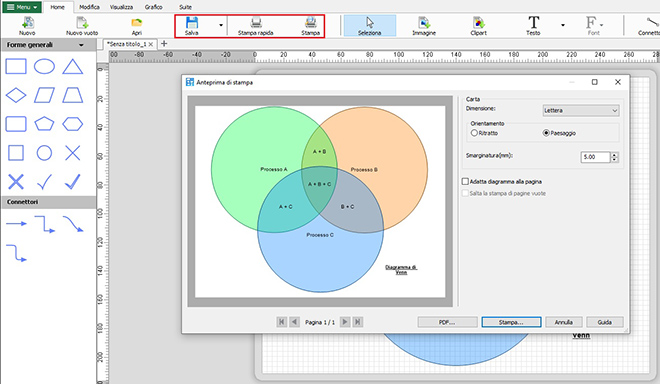The width and height of the screenshot is (660, 384).
Task: Pick the rounded rectangle shape
Action: [16, 124]
